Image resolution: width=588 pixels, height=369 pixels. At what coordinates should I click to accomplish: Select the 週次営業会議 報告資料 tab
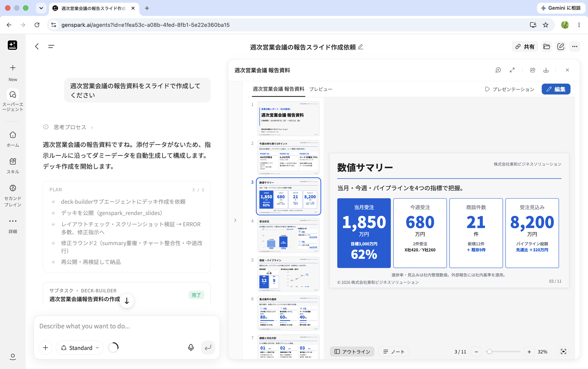tap(278, 89)
